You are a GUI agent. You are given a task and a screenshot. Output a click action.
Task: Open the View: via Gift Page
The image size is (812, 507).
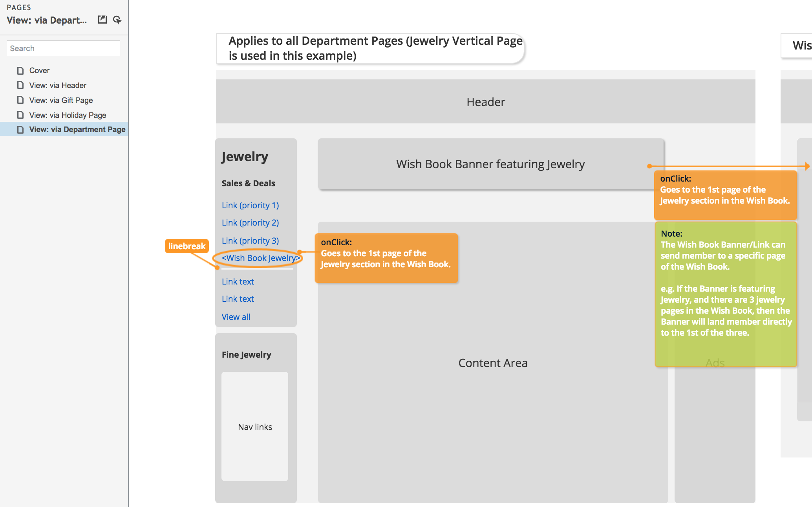coord(61,100)
